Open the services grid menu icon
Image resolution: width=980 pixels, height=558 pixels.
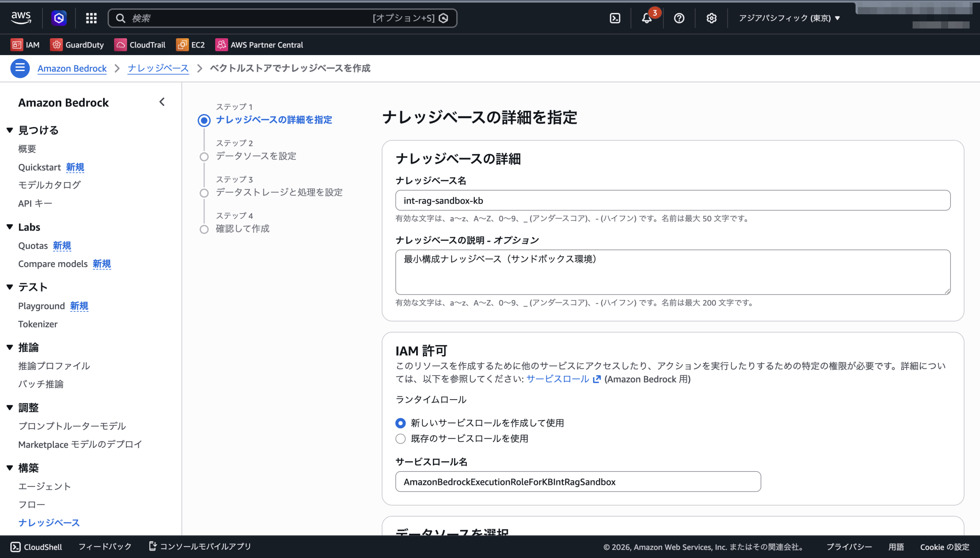91,18
